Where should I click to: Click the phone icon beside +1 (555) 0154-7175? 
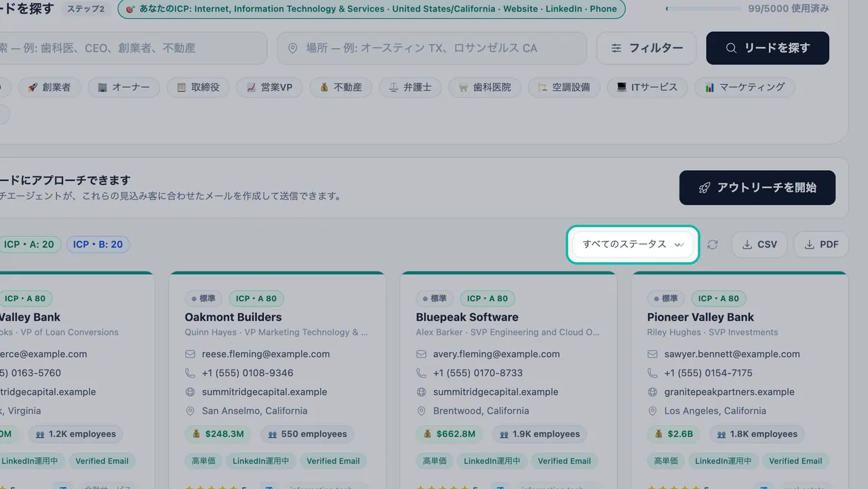653,373
